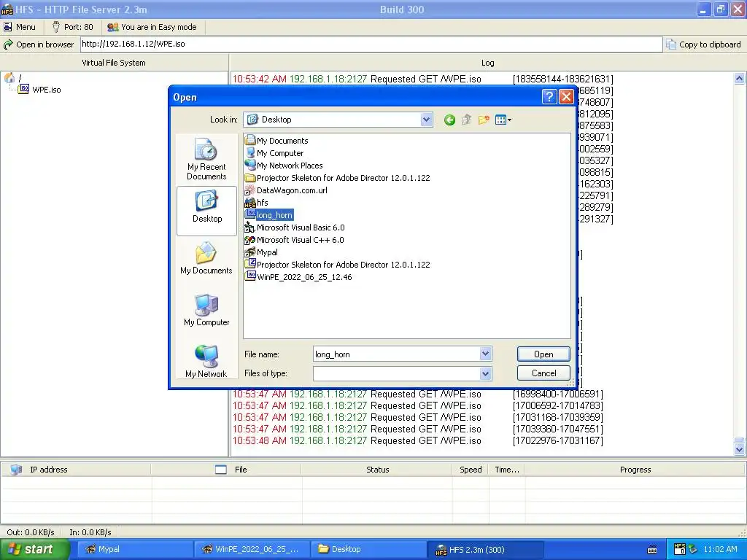Image resolution: width=747 pixels, height=560 pixels.
Task: Click the 'Speed' column header
Action: coord(471,470)
